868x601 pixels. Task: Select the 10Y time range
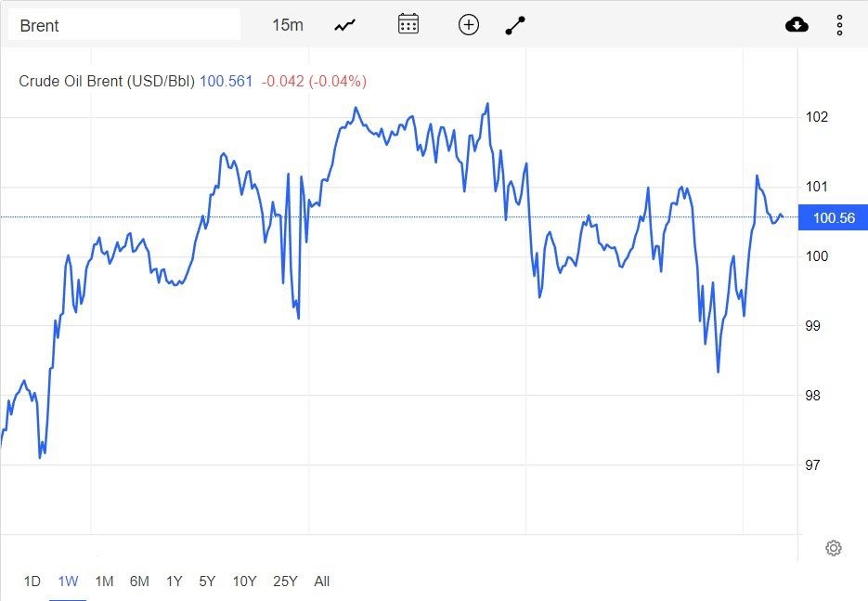coord(244,581)
